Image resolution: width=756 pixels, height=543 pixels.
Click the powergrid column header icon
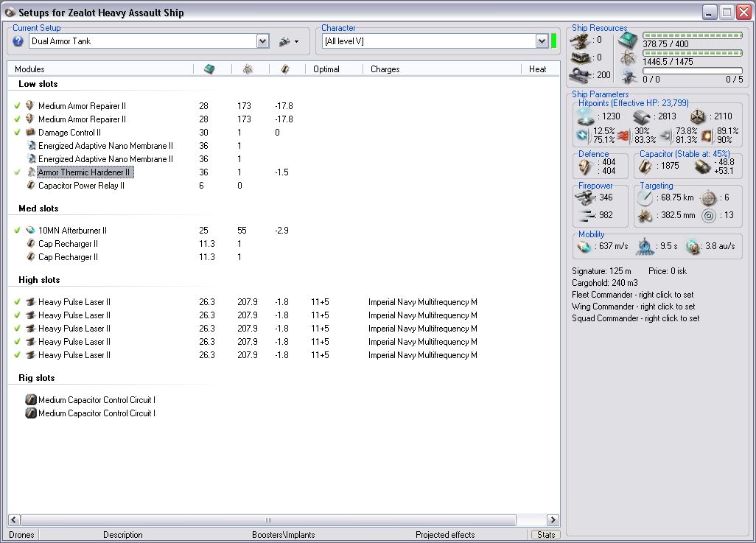248,69
